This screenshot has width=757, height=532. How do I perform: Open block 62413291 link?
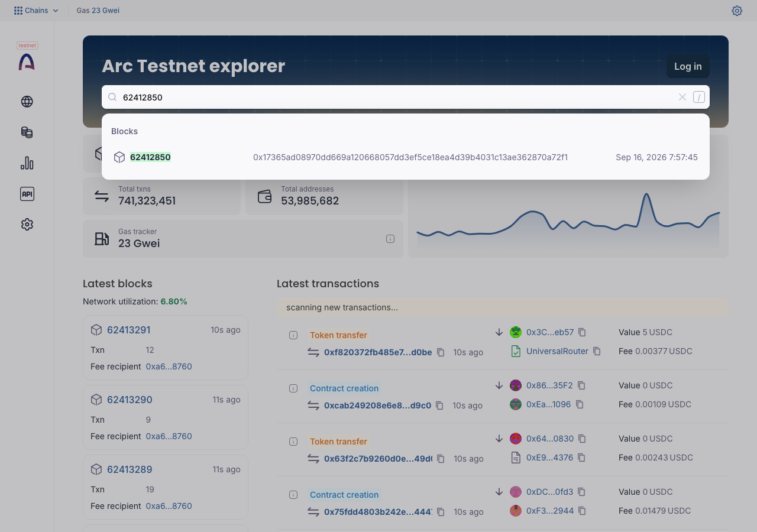[x=129, y=330]
